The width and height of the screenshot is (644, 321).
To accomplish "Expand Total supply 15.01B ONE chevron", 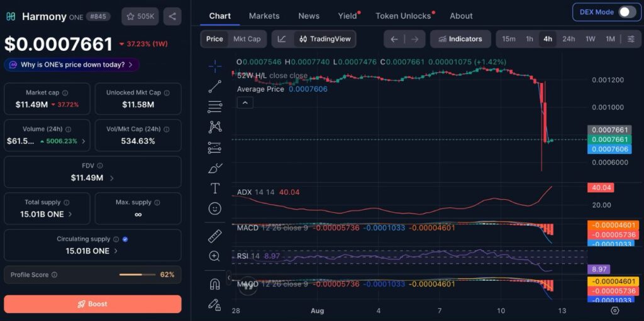I will [70, 214].
